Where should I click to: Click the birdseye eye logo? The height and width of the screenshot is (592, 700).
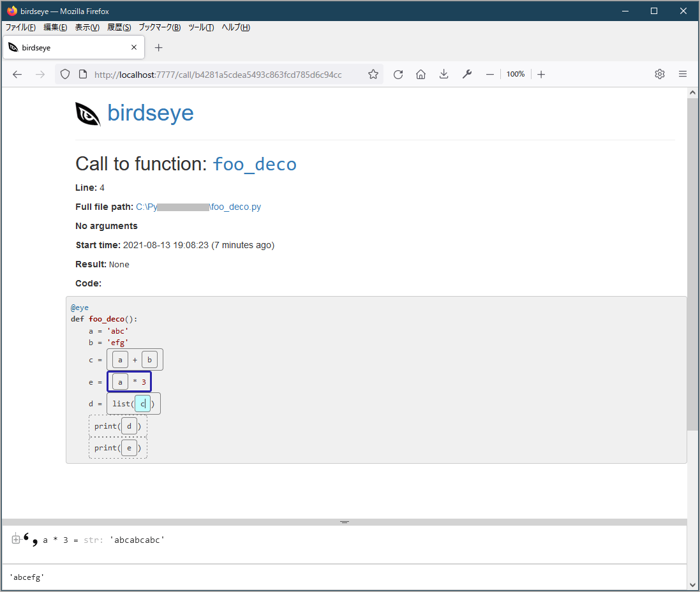click(88, 114)
